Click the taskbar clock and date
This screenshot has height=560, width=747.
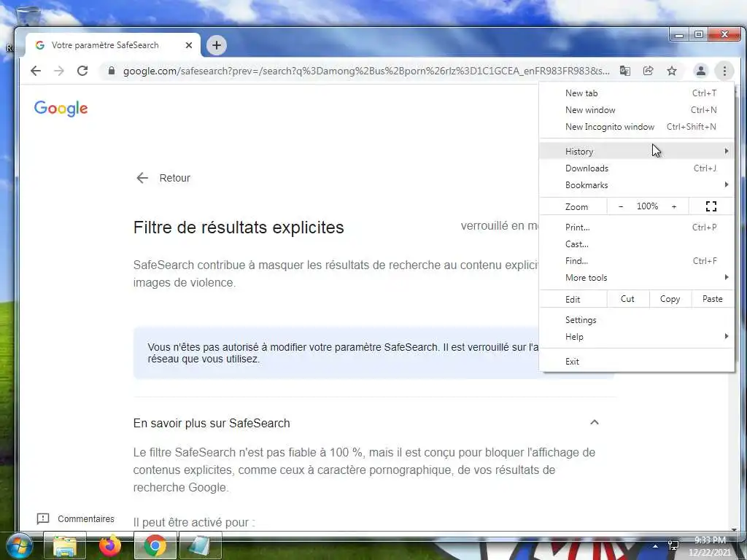coord(710,546)
